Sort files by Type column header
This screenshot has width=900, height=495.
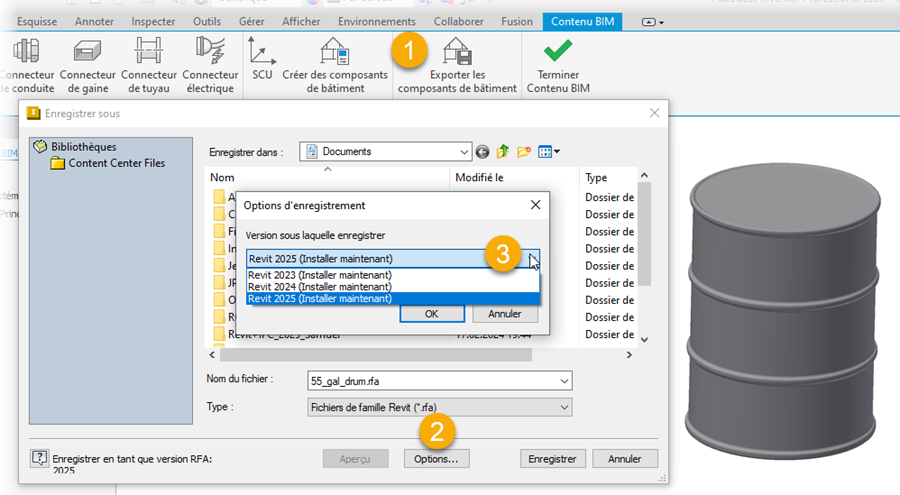(x=608, y=177)
